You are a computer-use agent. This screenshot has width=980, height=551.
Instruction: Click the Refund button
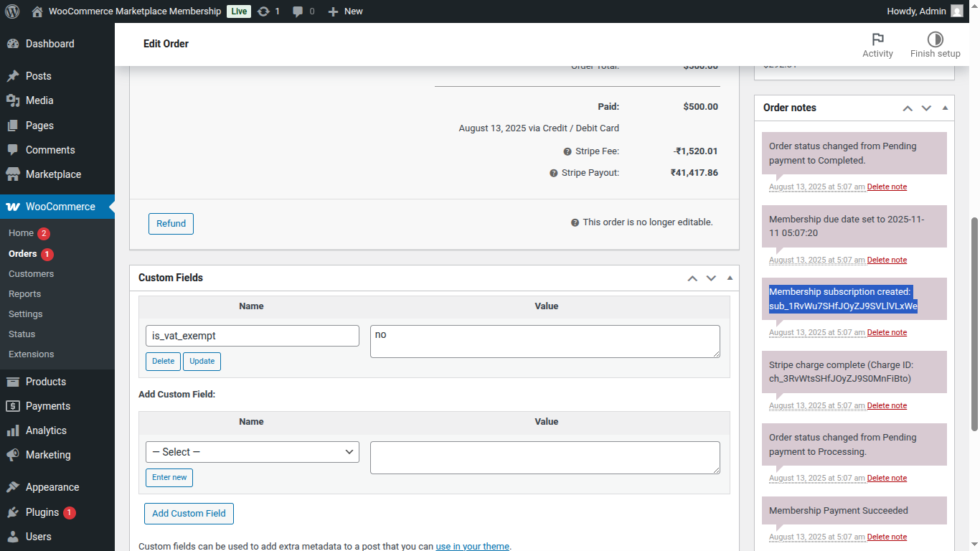coord(171,223)
